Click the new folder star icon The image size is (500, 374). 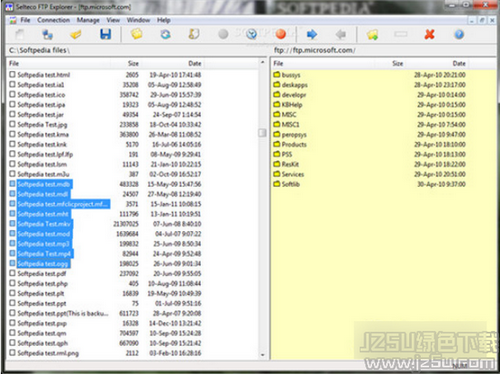[x=372, y=35]
